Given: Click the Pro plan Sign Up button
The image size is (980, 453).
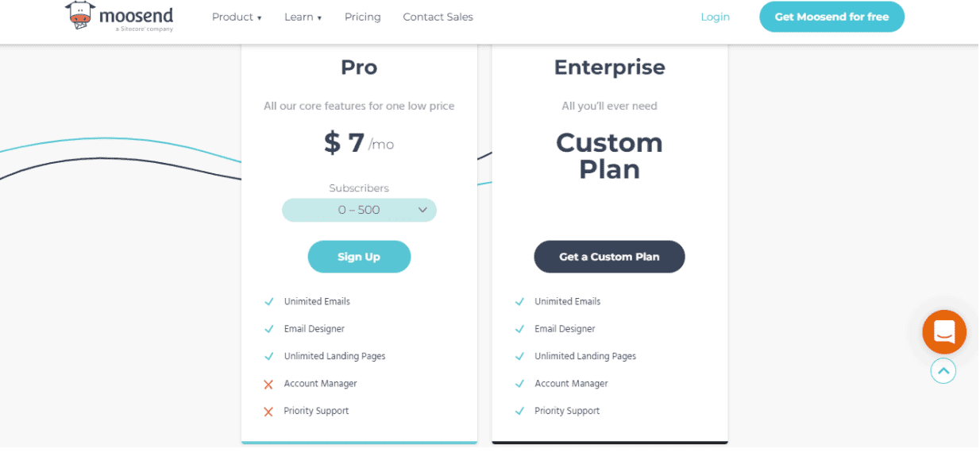Looking at the screenshot, I should tap(359, 257).
